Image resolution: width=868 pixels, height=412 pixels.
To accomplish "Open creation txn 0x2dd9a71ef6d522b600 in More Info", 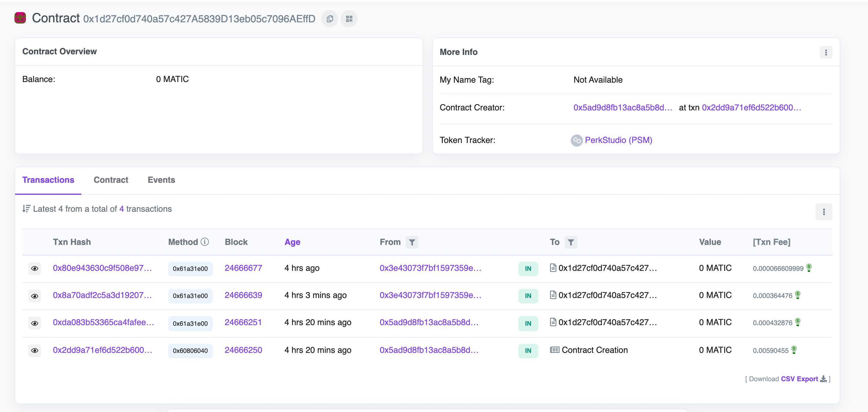I will pyautogui.click(x=751, y=108).
